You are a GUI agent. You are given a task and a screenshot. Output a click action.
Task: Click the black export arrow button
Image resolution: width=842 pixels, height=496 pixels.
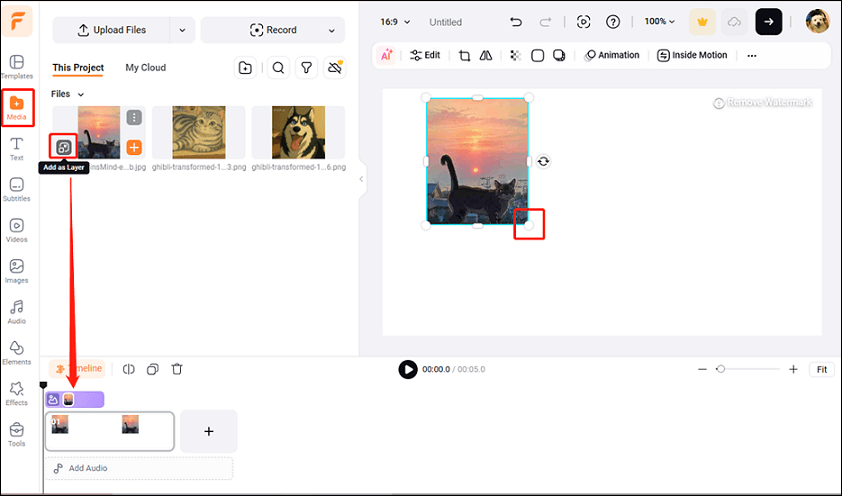tap(768, 22)
